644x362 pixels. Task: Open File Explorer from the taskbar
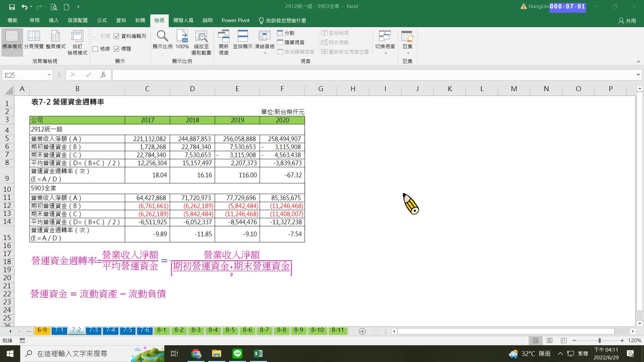pos(217,353)
